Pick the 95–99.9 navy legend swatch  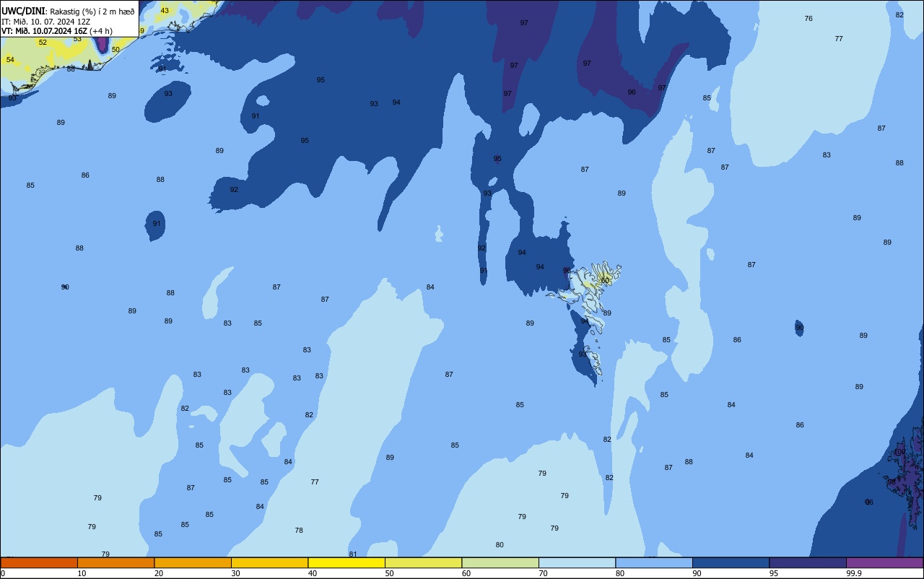[808, 562]
